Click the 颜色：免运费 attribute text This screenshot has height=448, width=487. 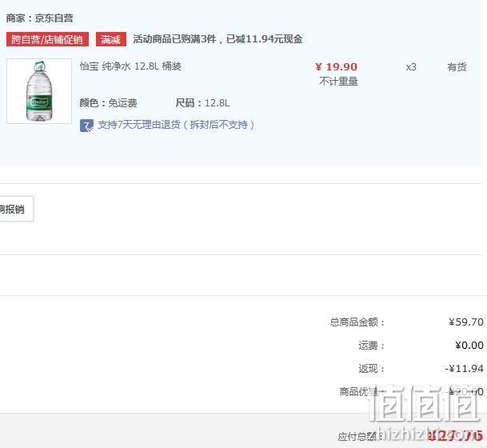click(108, 103)
